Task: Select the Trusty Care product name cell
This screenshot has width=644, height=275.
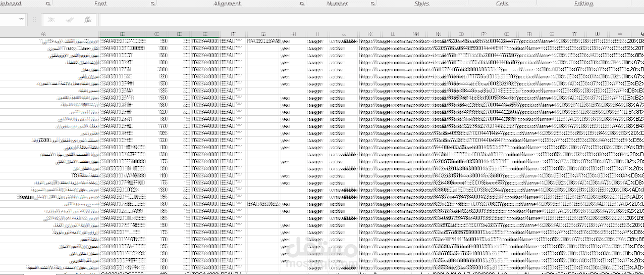Action: tap(50, 48)
